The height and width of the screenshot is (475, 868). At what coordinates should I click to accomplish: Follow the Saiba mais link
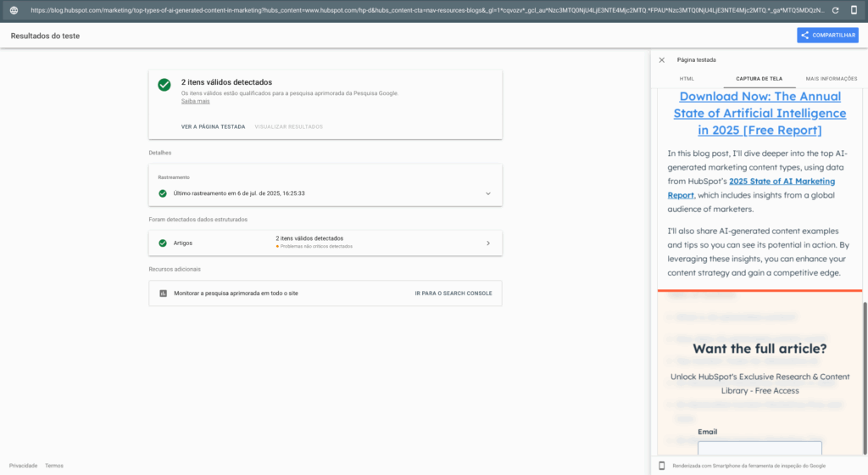(195, 101)
